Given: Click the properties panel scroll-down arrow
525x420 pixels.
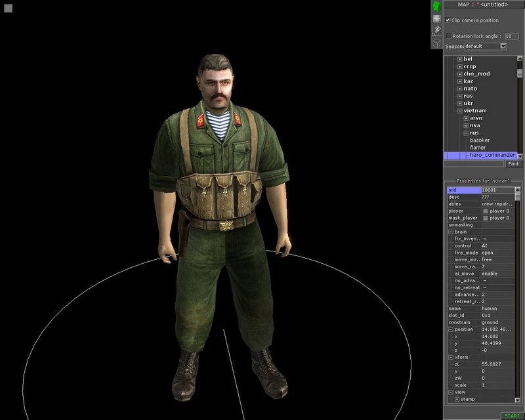Looking at the screenshot, I should (517, 400).
